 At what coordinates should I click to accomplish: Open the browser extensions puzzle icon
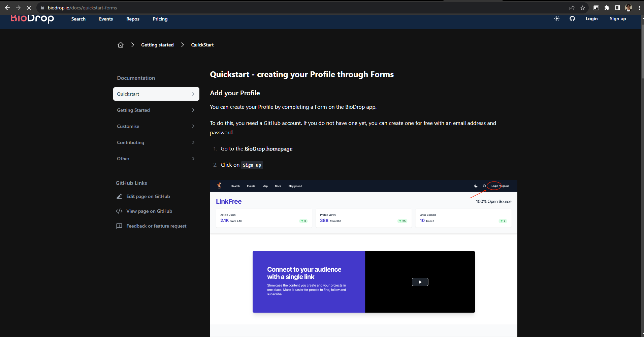(607, 7)
